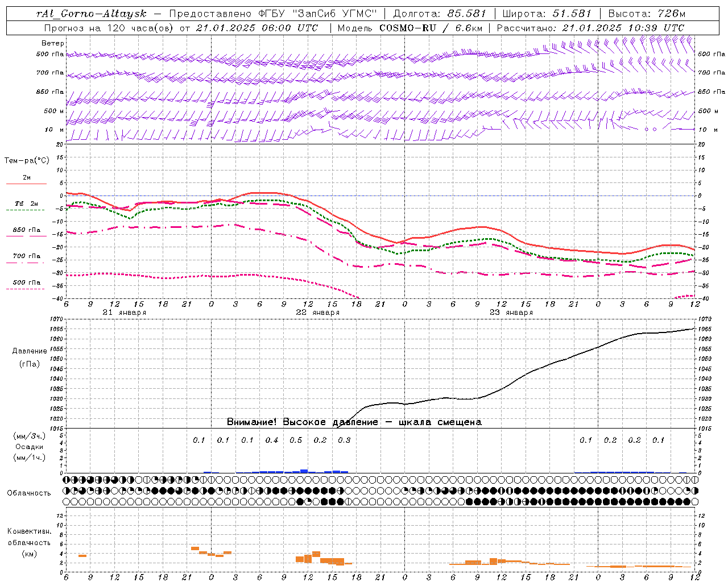The height and width of the screenshot is (582, 728).
Task: Click the 700 гПа temperature legend entry
Action: point(26,256)
